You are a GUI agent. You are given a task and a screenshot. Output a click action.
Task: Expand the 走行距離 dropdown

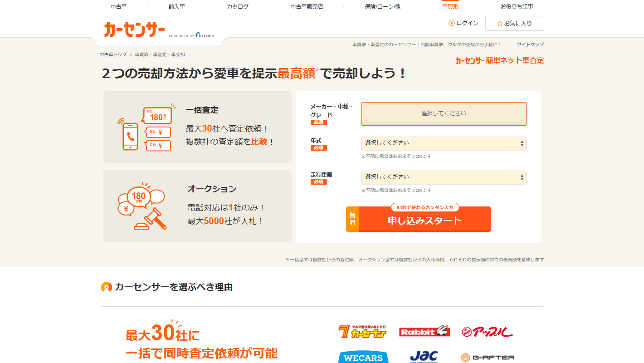pos(444,177)
